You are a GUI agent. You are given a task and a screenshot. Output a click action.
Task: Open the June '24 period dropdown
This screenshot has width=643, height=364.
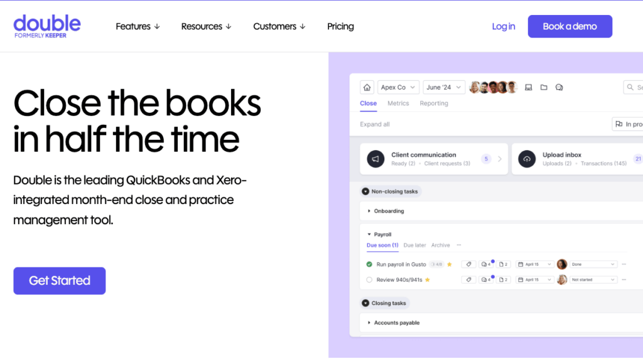click(443, 87)
